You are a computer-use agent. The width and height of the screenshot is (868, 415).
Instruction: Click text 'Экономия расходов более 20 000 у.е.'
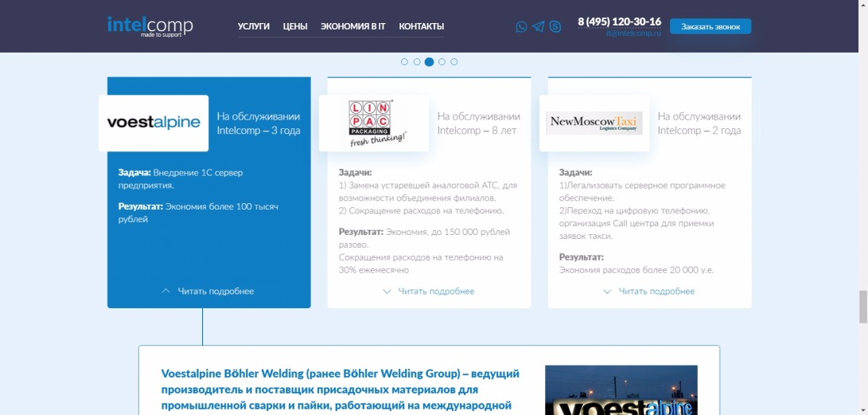tap(636, 270)
